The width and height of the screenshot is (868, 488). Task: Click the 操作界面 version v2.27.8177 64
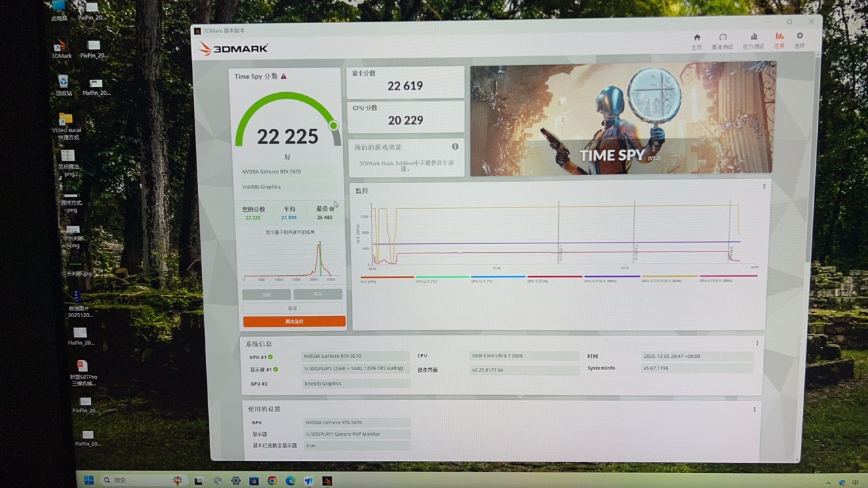525,370
